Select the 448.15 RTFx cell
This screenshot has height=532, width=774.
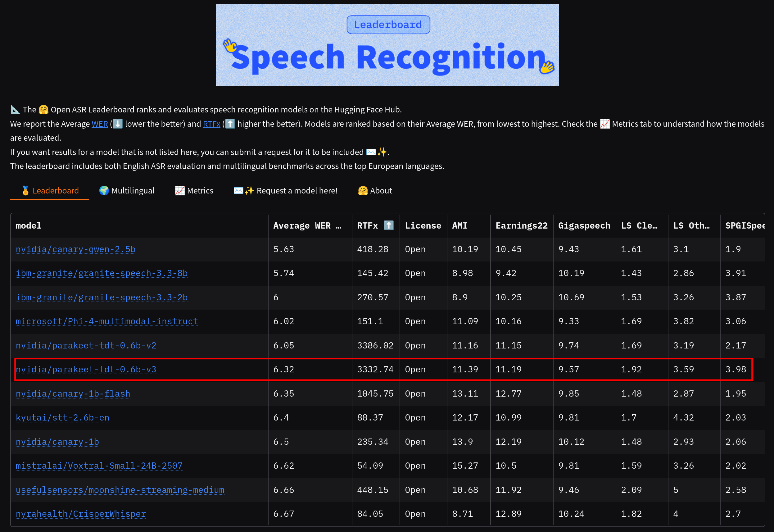click(x=376, y=490)
